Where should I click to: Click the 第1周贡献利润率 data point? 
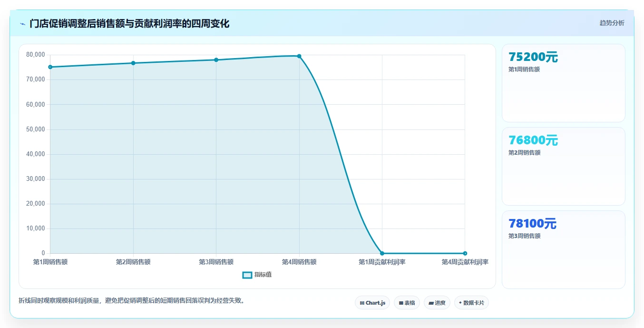tap(382, 253)
